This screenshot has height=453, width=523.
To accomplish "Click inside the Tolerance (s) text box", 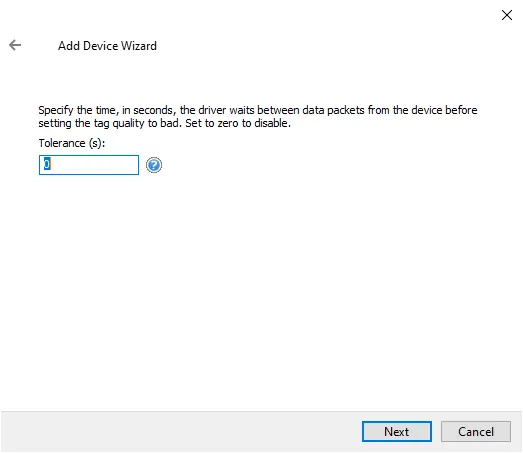I will (89, 165).
